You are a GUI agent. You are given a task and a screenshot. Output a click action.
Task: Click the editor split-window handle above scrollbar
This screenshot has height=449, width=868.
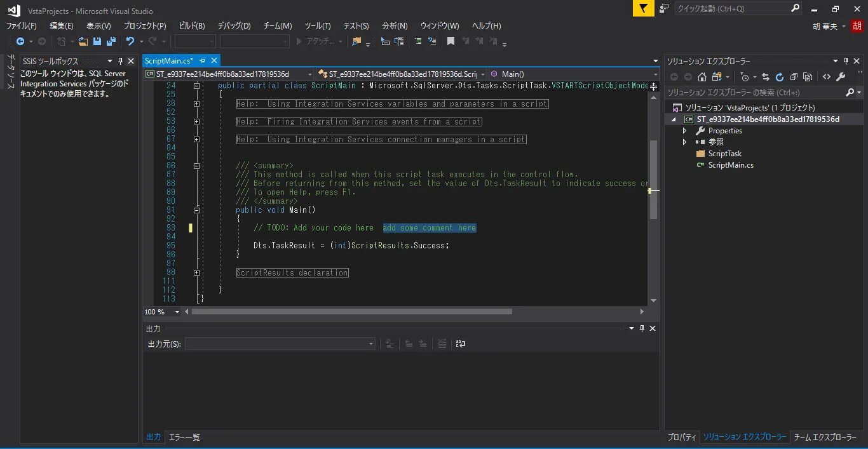[x=653, y=86]
